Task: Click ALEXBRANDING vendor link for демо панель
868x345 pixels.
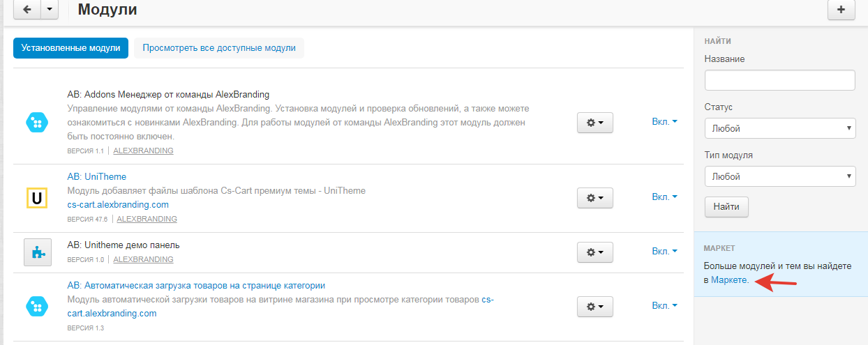Action: point(143,259)
